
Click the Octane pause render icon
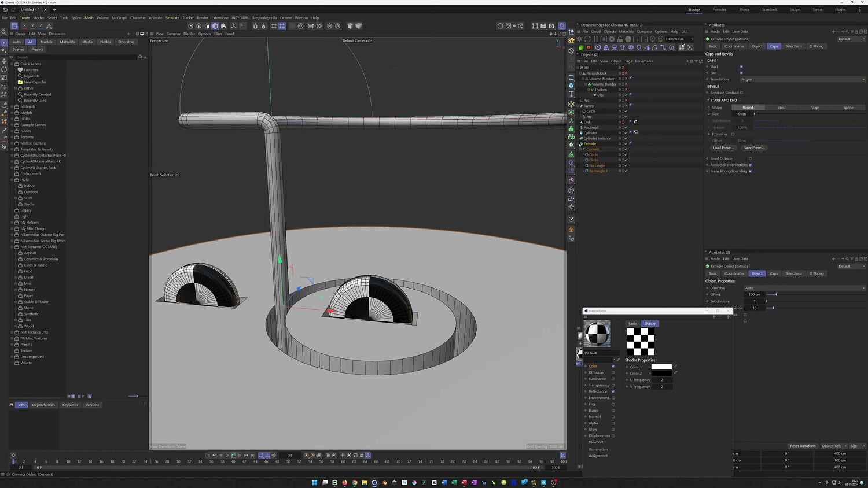pos(596,39)
